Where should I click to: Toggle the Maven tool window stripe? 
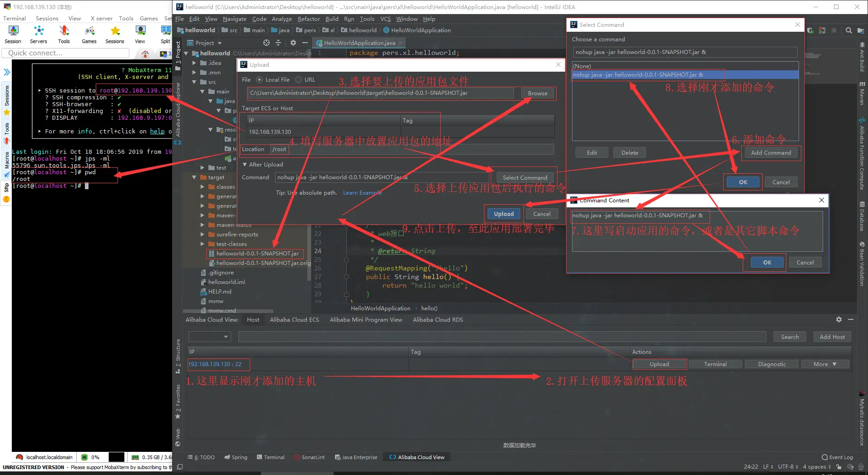(x=862, y=93)
